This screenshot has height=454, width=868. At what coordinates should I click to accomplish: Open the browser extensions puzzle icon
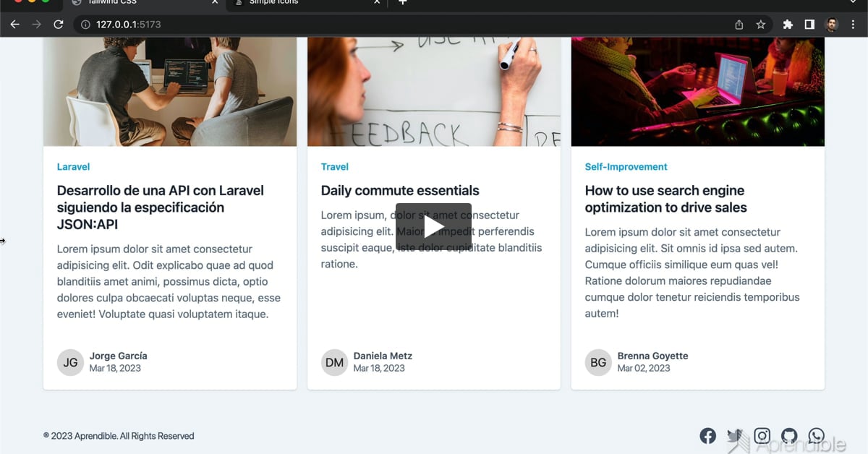(788, 25)
